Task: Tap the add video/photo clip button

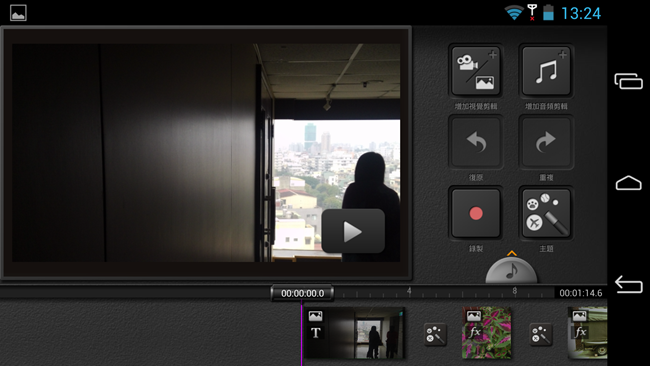Action: coord(475,71)
